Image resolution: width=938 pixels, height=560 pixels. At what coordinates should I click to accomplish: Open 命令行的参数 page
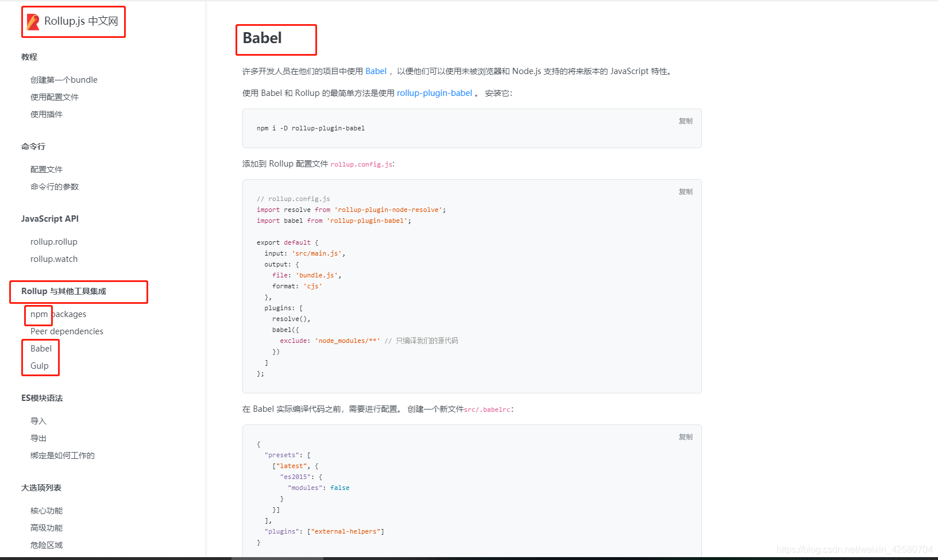pos(55,187)
